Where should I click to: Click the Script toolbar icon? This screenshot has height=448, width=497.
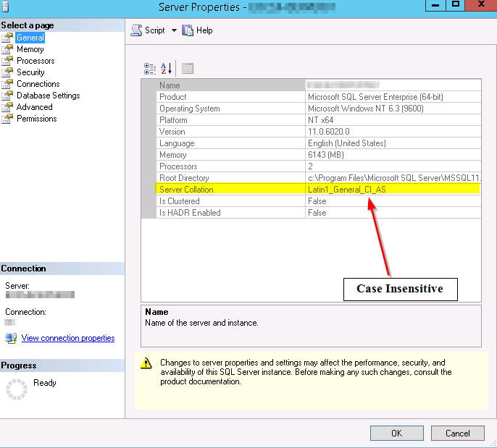(x=136, y=30)
